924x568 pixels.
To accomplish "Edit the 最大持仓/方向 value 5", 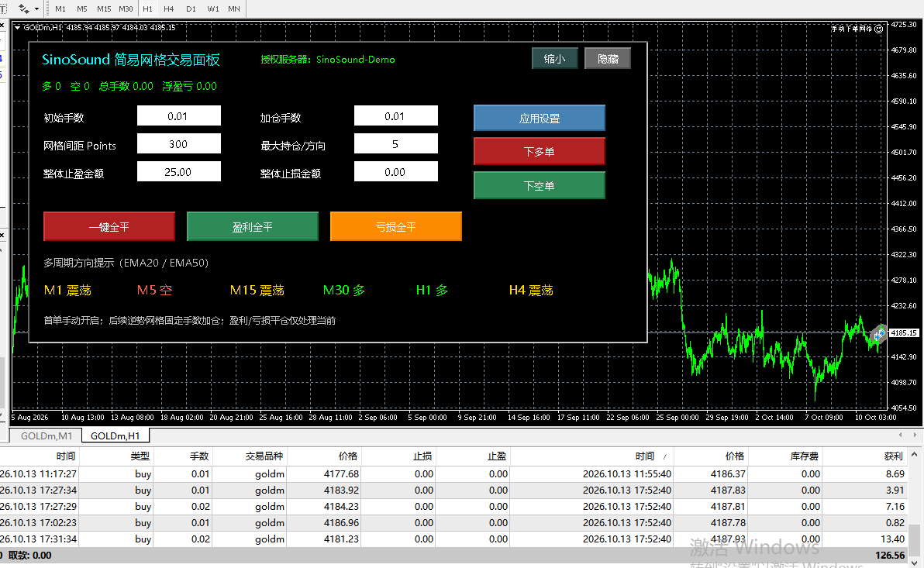I will click(396, 144).
